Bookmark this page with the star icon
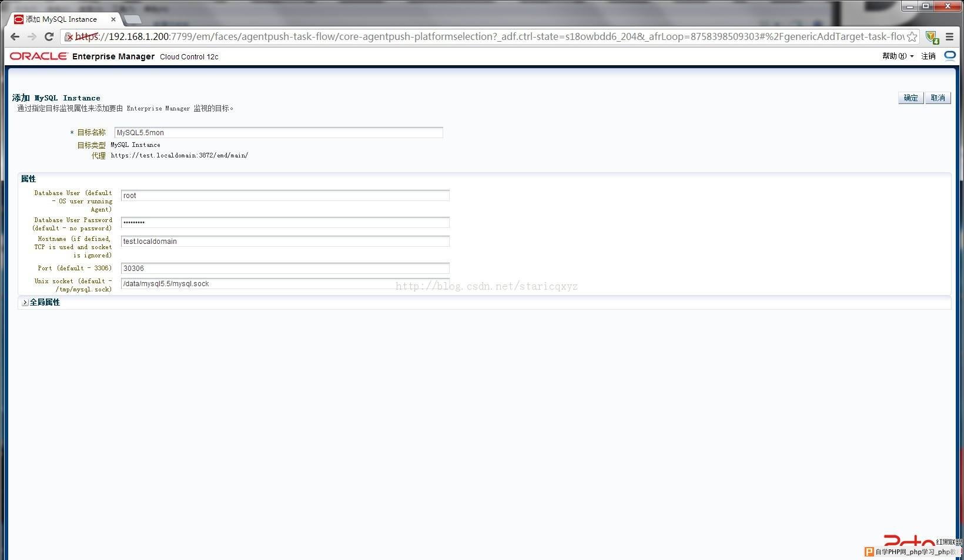This screenshot has width=964, height=560. (x=912, y=36)
